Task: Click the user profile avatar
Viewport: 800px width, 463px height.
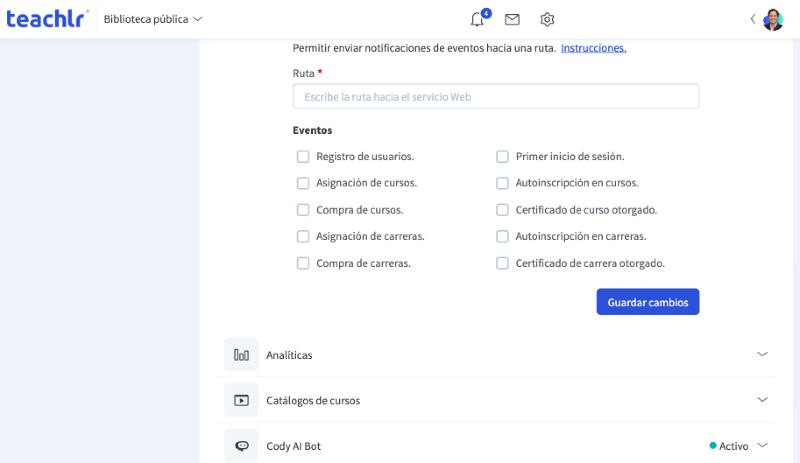Action: [773, 19]
